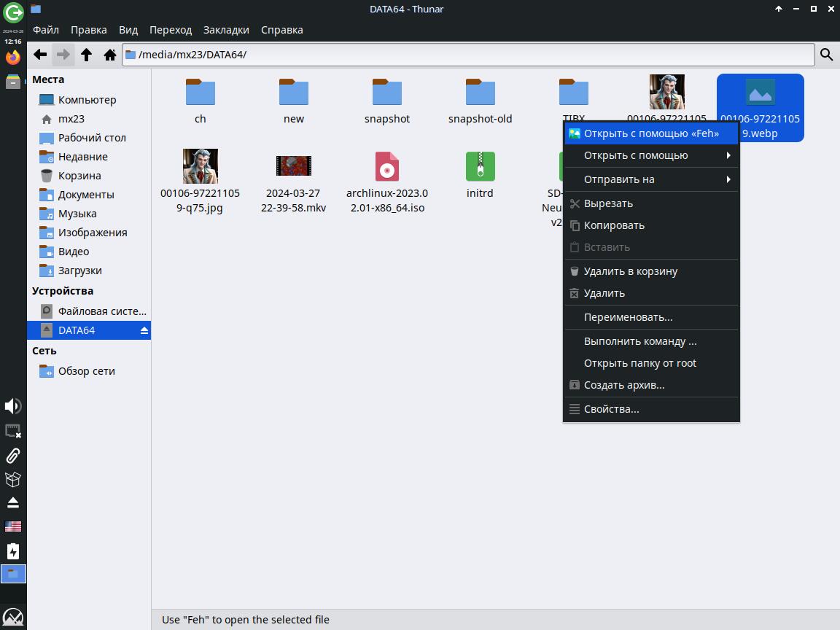
Task: Choose Удалить в корзину
Action: coord(651,271)
